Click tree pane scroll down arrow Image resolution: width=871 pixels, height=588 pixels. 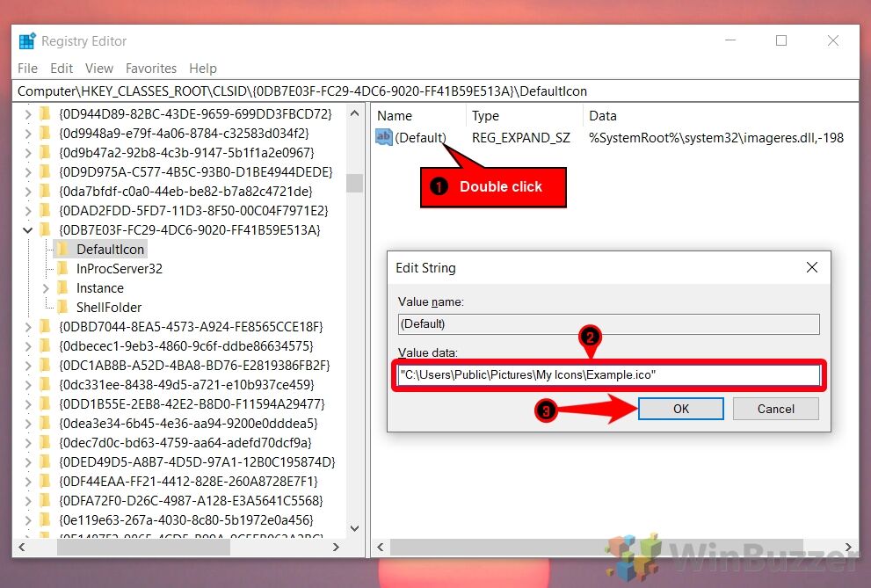click(354, 528)
